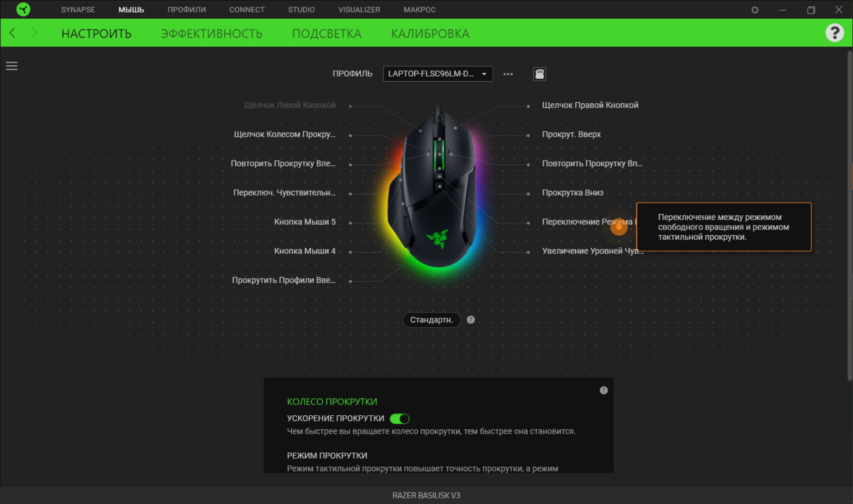
Task: Switch to the SYNAPSE tab
Action: (78, 9)
